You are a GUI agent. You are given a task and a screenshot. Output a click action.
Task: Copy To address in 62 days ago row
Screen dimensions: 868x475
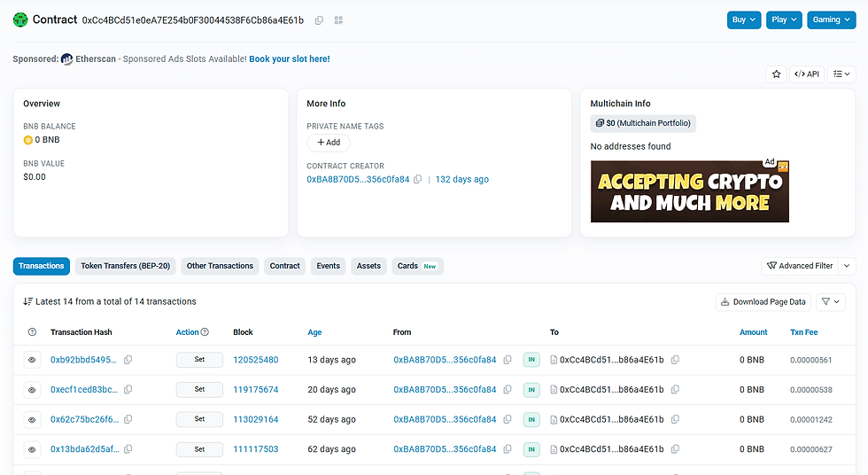[675, 449]
